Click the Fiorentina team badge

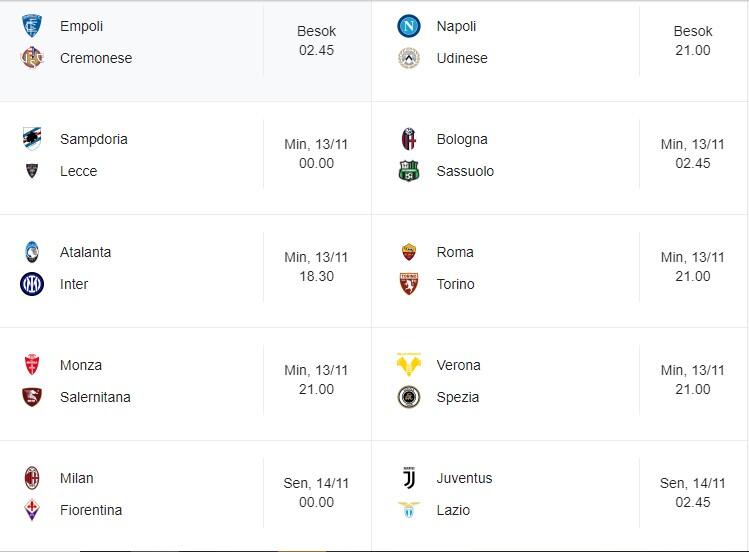click(x=32, y=510)
